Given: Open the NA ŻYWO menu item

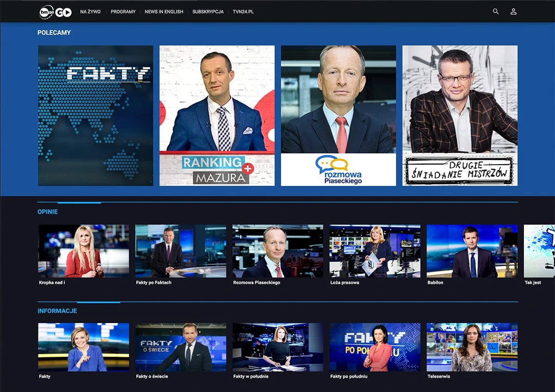Looking at the screenshot, I should tap(91, 12).
